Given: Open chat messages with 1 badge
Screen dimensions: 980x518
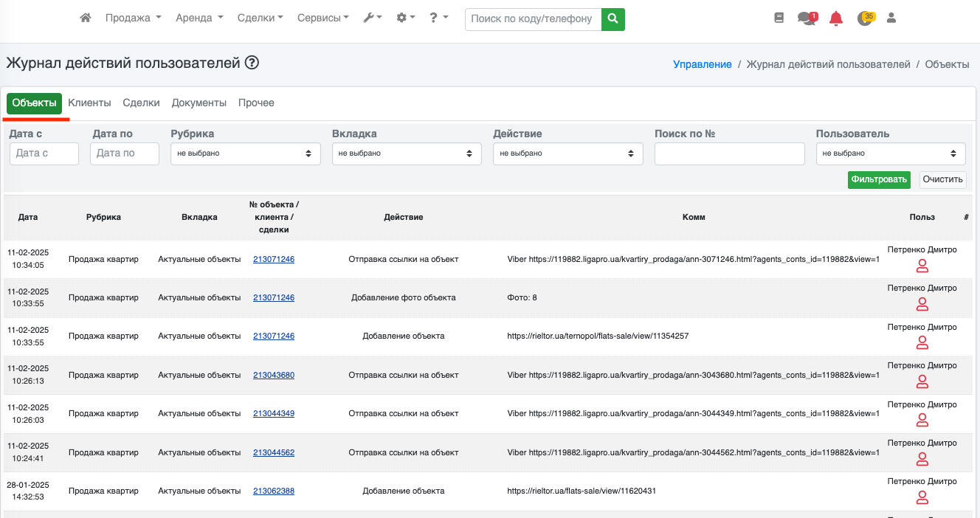Looking at the screenshot, I should coord(807,18).
